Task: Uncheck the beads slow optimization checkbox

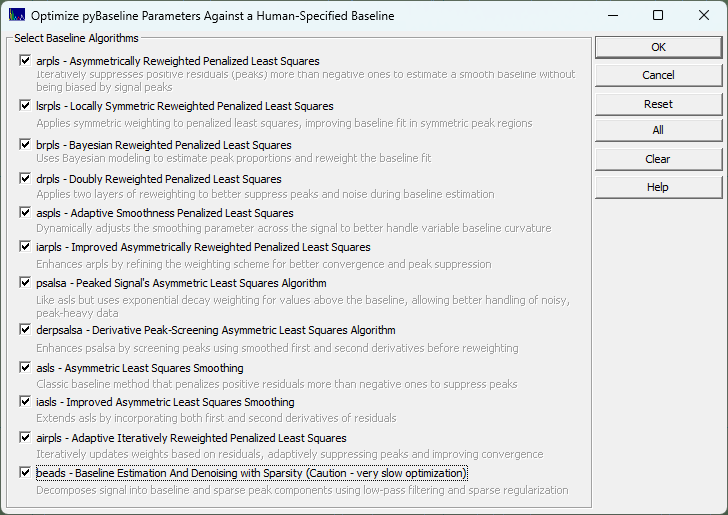Action: [x=25, y=473]
